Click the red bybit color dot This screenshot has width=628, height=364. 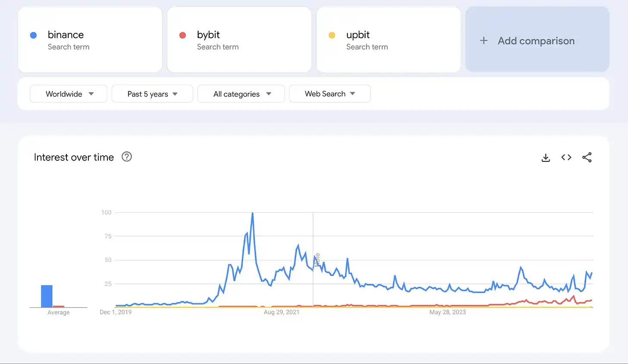182,35
